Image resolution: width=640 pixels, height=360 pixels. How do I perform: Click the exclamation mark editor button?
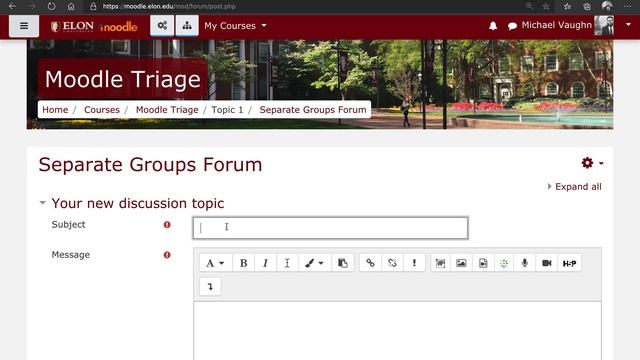414,263
